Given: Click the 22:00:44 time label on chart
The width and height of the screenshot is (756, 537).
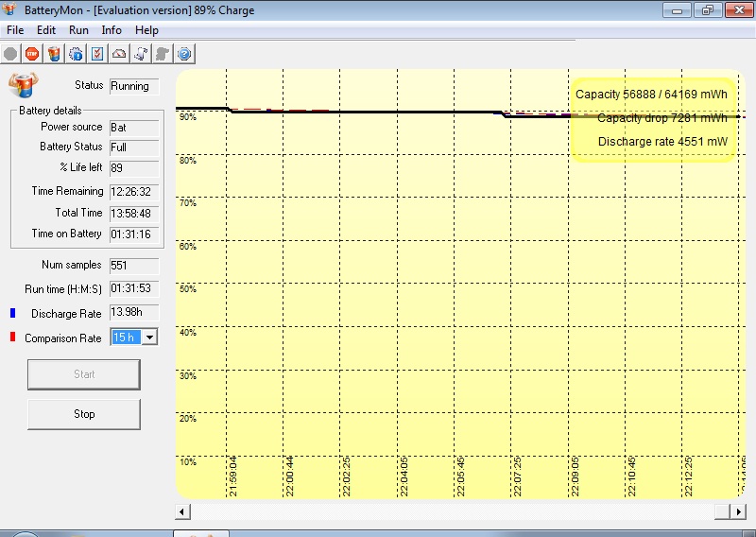Looking at the screenshot, I should point(290,476).
